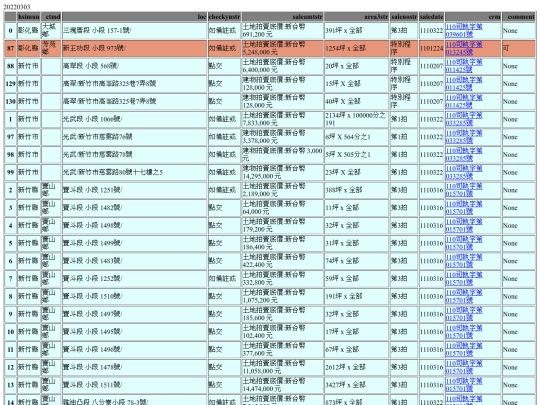
Task: Select the sale date 1101224 in row 87
Action: tap(432, 48)
